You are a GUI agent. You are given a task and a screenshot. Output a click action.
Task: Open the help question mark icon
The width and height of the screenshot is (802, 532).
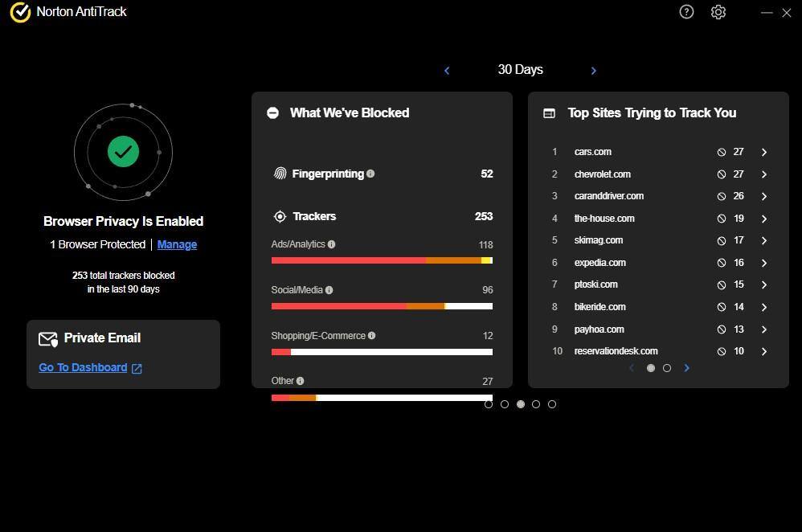click(x=686, y=12)
